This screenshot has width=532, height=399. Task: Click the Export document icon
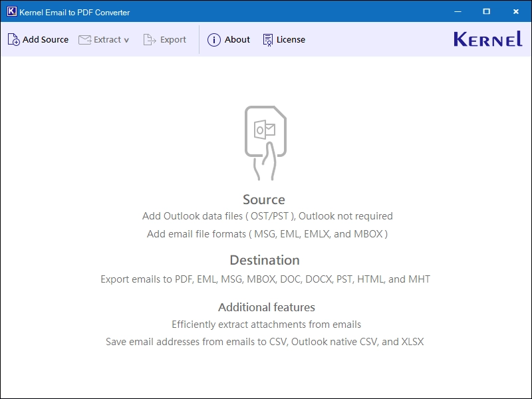pos(149,40)
